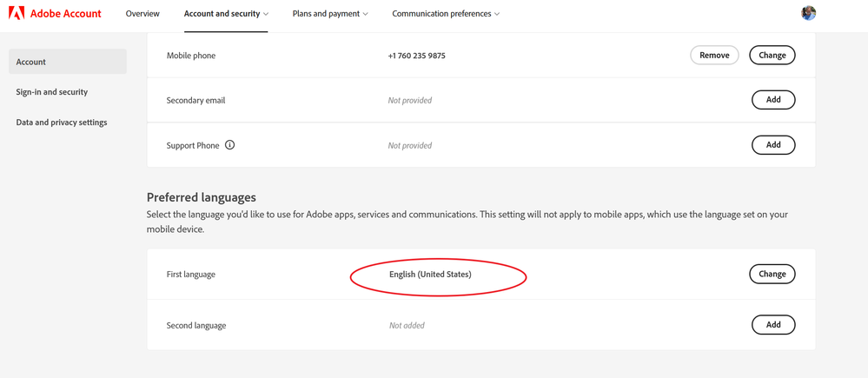This screenshot has width=868, height=378.
Task: Click Not provided in Secondary email row
Action: point(409,101)
